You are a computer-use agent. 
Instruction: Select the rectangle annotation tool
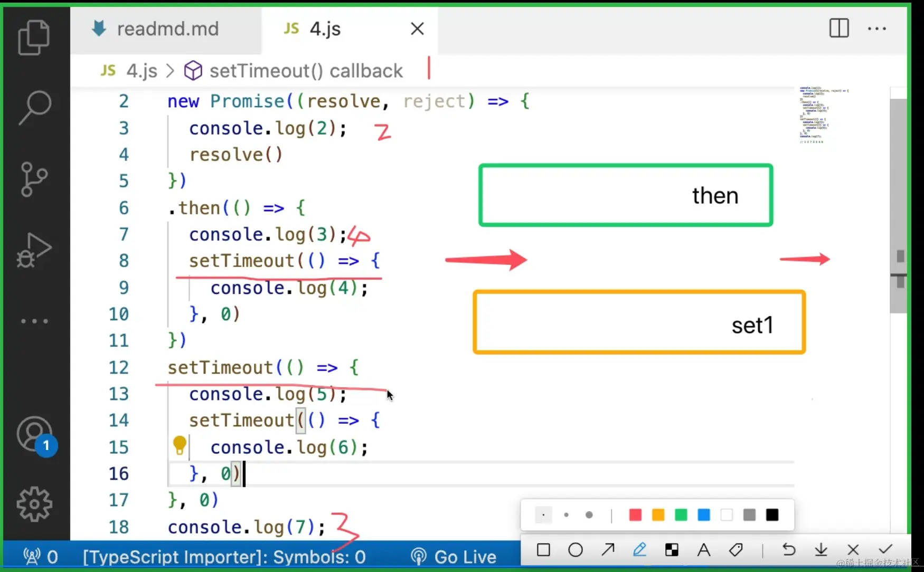point(543,550)
